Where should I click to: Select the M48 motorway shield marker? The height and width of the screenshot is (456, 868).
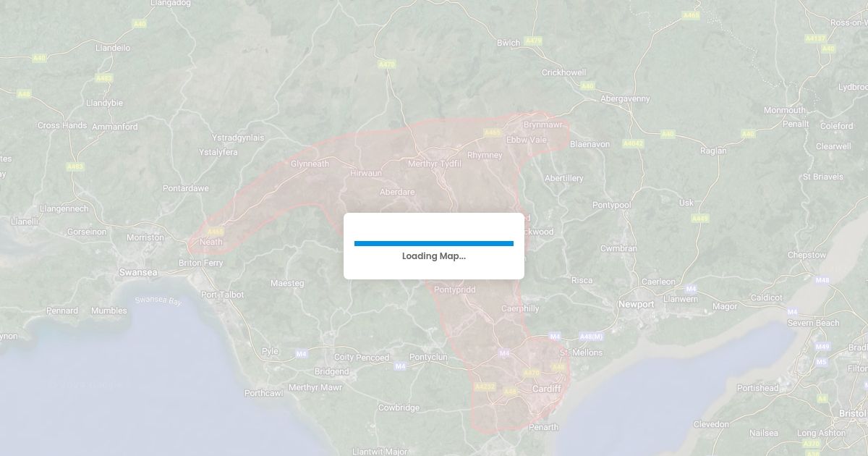click(822, 279)
